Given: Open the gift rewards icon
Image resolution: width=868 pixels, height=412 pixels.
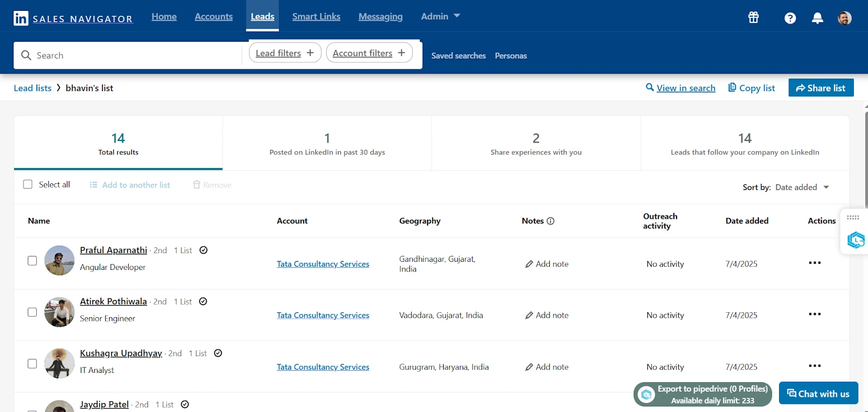Looking at the screenshot, I should pos(754,17).
